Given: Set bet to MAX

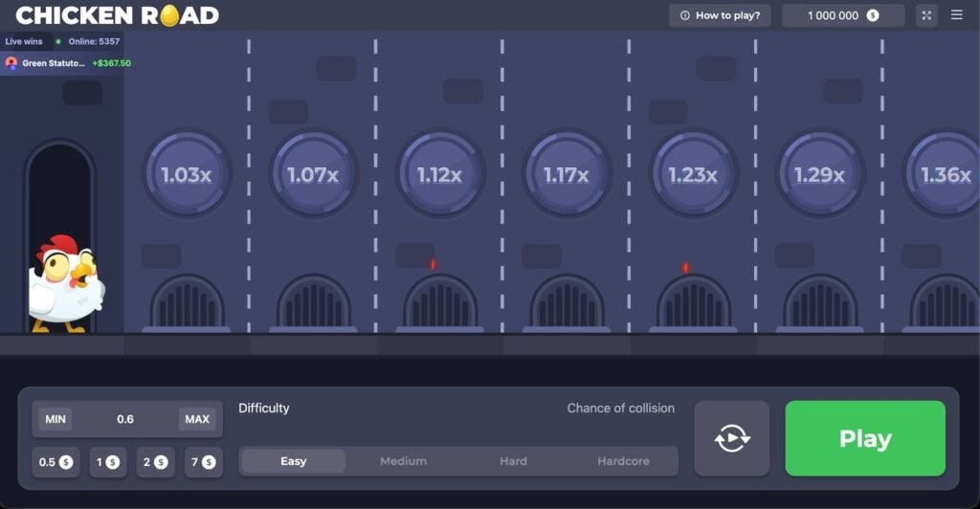Looking at the screenshot, I should [197, 419].
